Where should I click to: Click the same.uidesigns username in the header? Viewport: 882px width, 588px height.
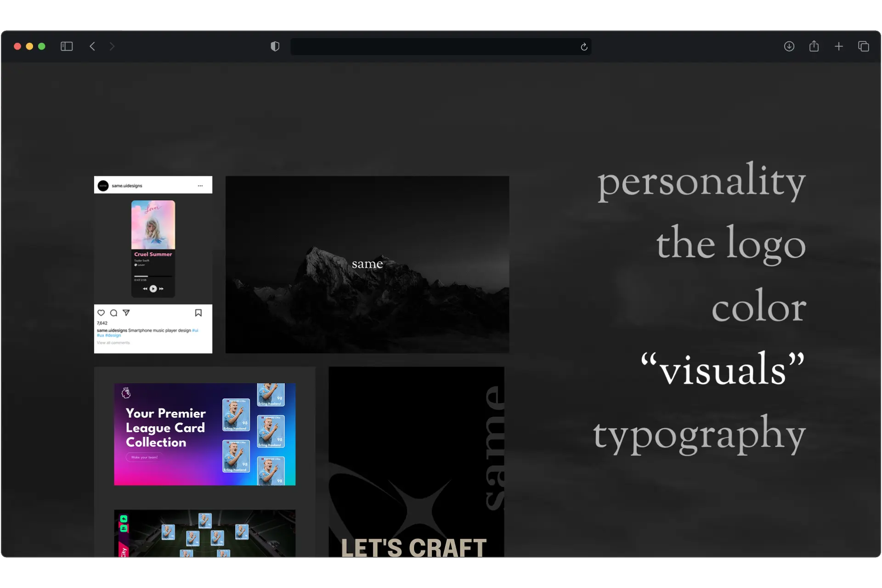pyautogui.click(x=127, y=186)
